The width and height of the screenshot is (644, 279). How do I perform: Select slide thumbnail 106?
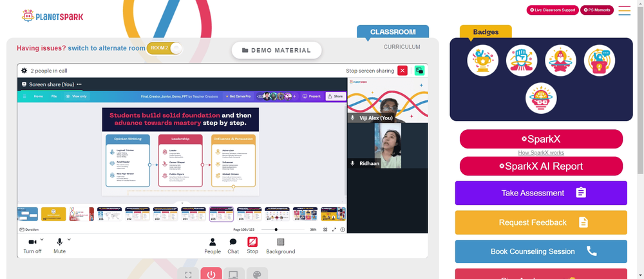pyautogui.click(x=249, y=214)
